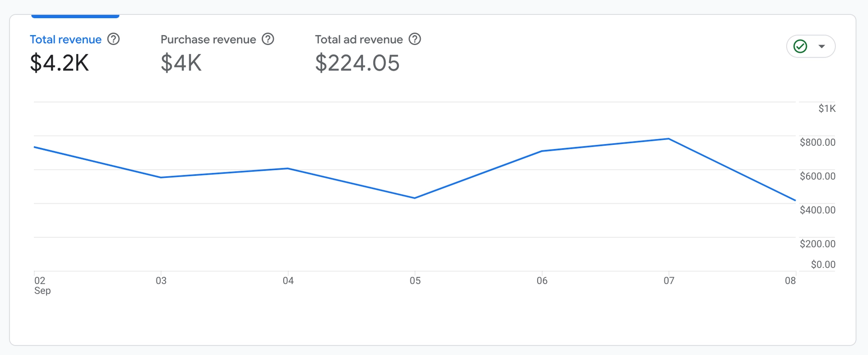Image resolution: width=868 pixels, height=355 pixels.
Task: Switch to the Purchase revenue tab label
Action: click(208, 40)
